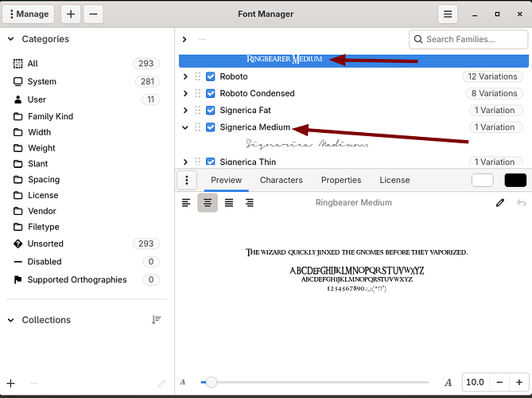Open the three-dot preview mode menu

[186, 180]
